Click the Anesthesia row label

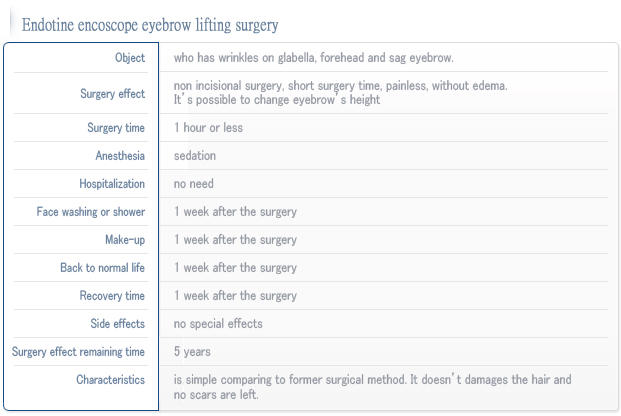click(120, 156)
